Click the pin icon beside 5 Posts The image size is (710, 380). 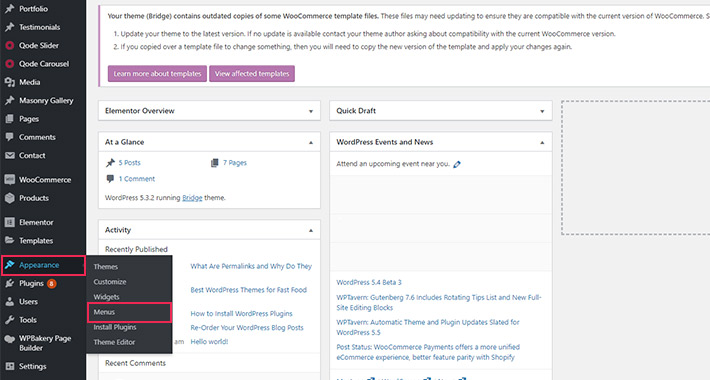click(110, 163)
